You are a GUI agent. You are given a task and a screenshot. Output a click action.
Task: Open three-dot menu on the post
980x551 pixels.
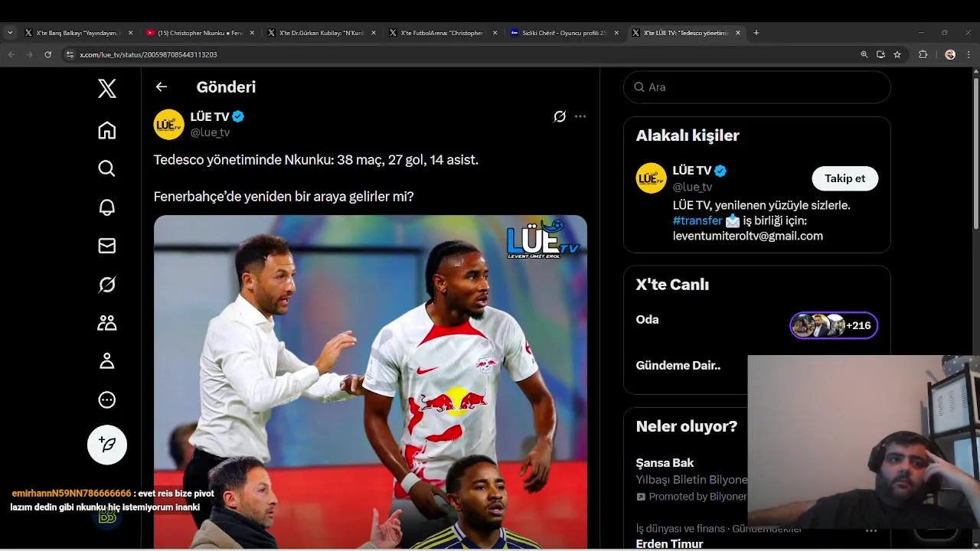(580, 116)
